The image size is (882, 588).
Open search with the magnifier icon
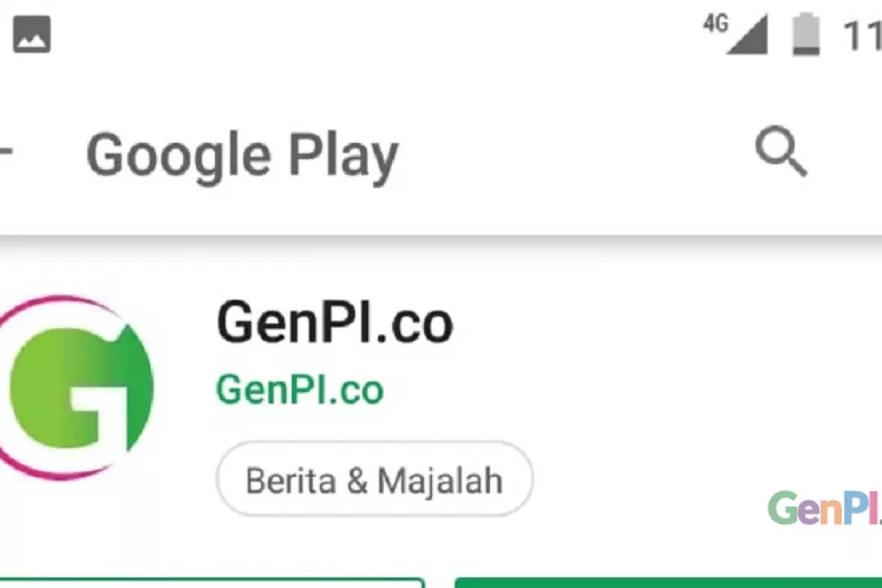[781, 151]
